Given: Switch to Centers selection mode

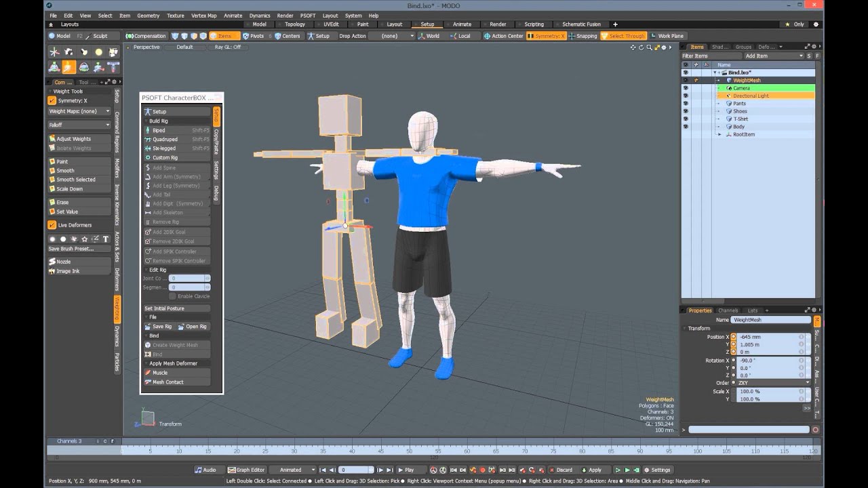Looking at the screenshot, I should pyautogui.click(x=287, y=36).
